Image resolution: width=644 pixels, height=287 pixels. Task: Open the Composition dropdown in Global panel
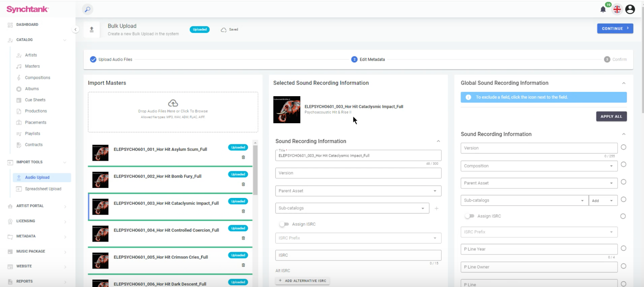pos(539,166)
